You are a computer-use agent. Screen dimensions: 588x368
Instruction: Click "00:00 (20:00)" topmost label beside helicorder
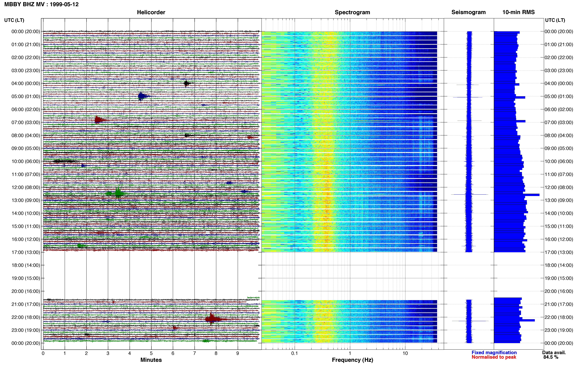tap(26, 31)
